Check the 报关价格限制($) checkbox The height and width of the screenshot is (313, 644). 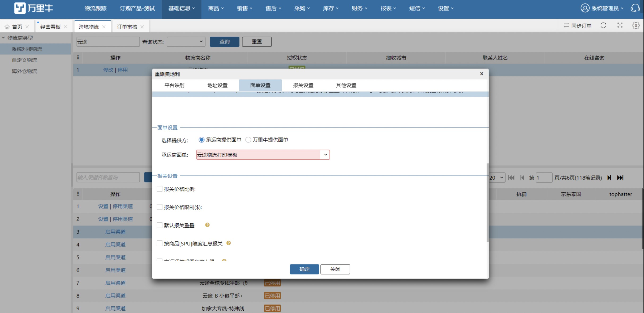click(160, 207)
